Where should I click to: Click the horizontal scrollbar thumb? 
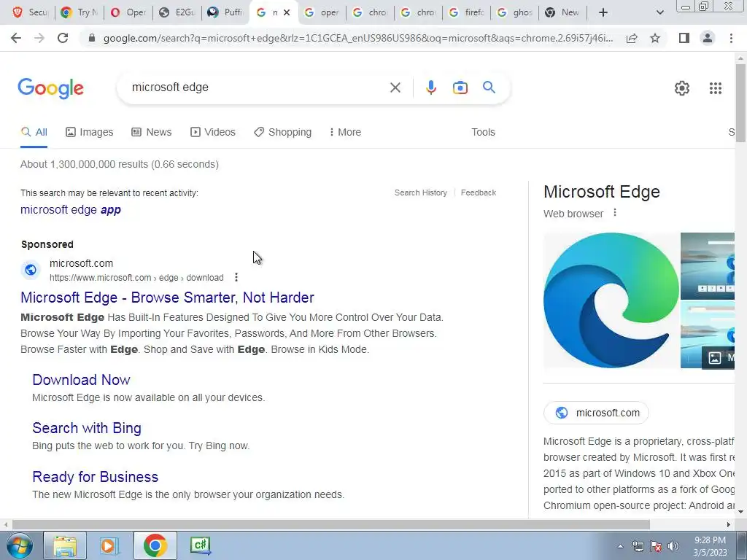click(331, 524)
